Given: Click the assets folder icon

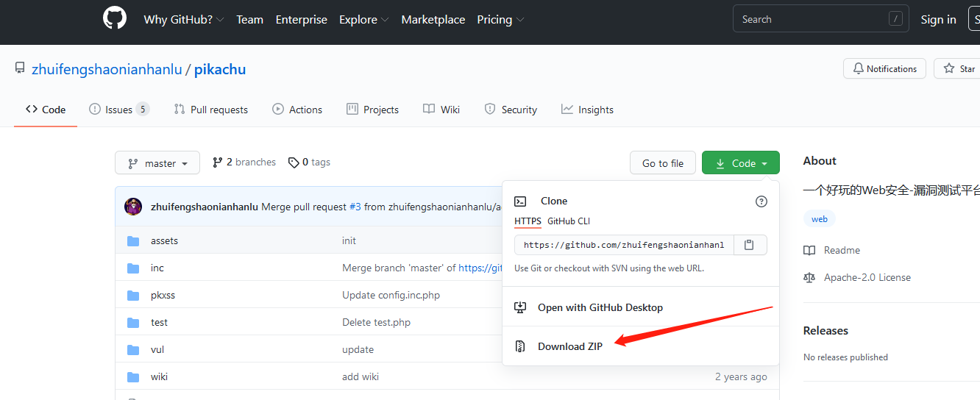Looking at the screenshot, I should pyautogui.click(x=133, y=241).
